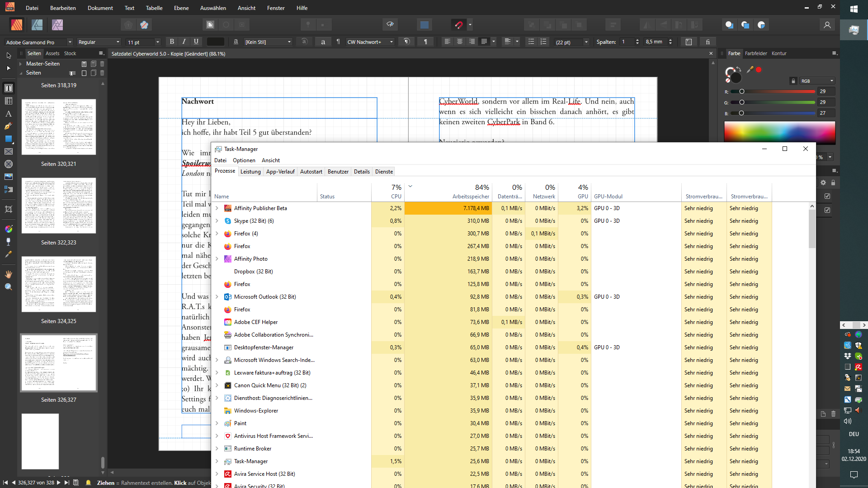Expand the Affinity Publisher Beta process row

(x=217, y=208)
